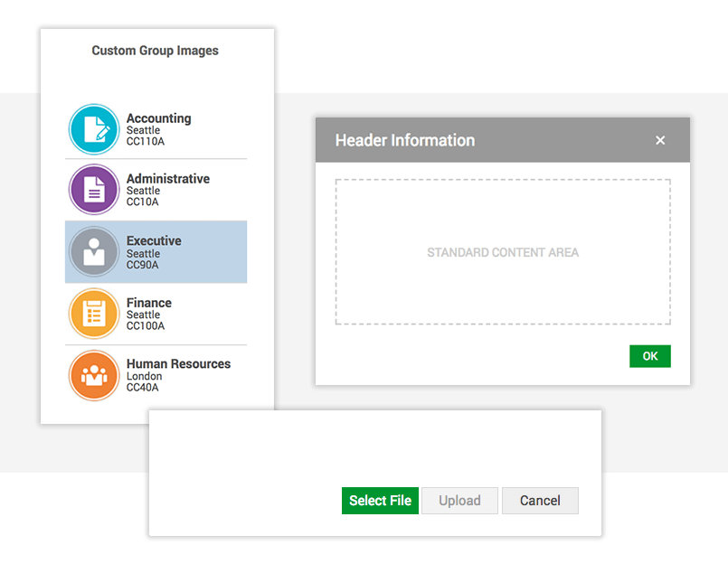Image resolution: width=728 pixels, height=564 pixels.
Task: Click the Custom Group Images heading
Action: click(x=155, y=51)
